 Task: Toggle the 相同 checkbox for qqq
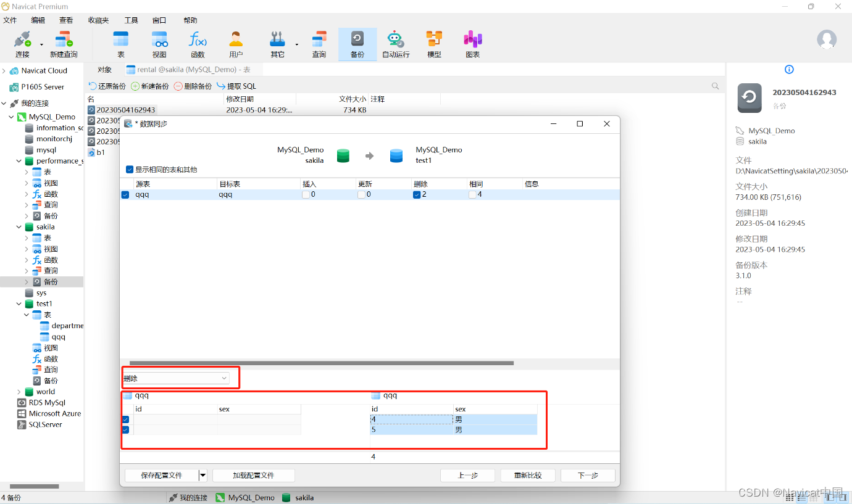pos(472,194)
